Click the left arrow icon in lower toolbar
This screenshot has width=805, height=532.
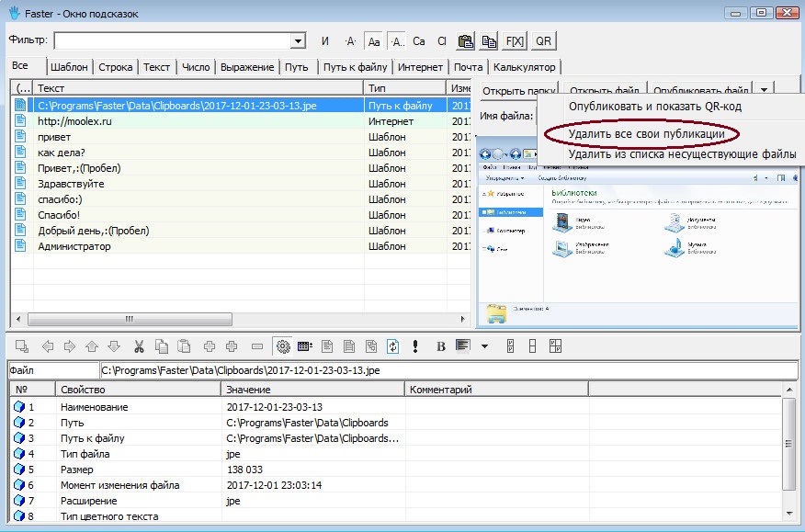pyautogui.click(x=47, y=346)
